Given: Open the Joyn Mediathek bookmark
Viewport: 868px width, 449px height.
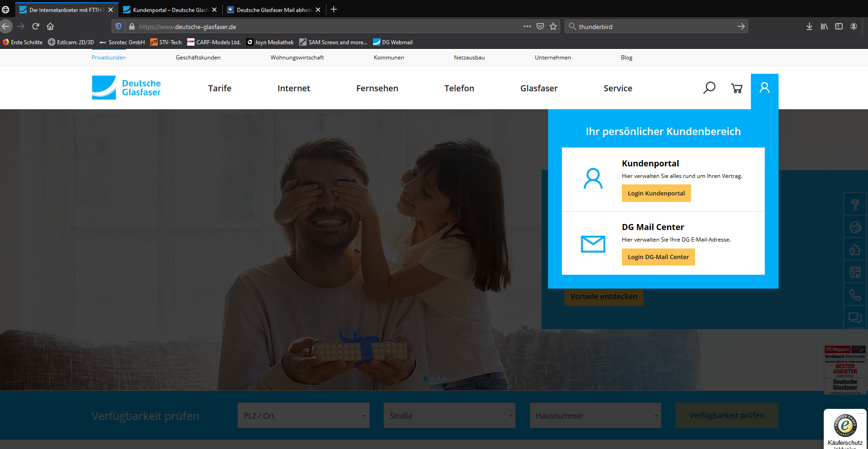Looking at the screenshot, I should click(x=270, y=42).
